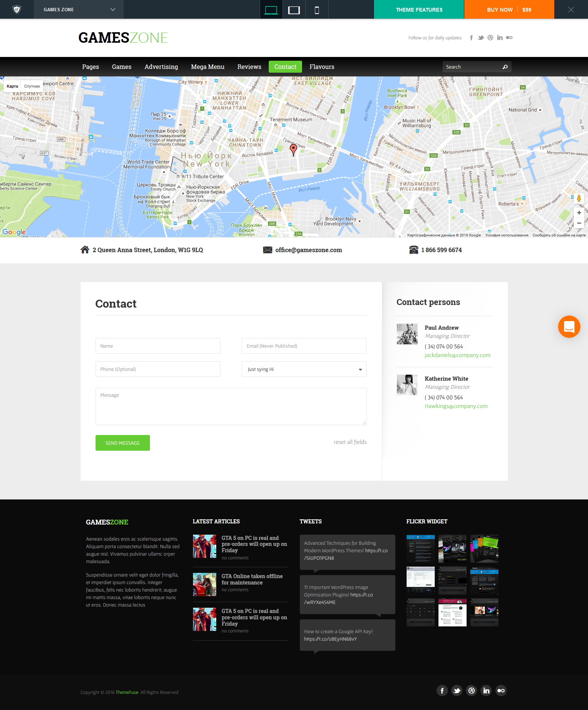Click the GAMESZONE header logo
Viewport: 588px width, 710px height.
click(123, 38)
